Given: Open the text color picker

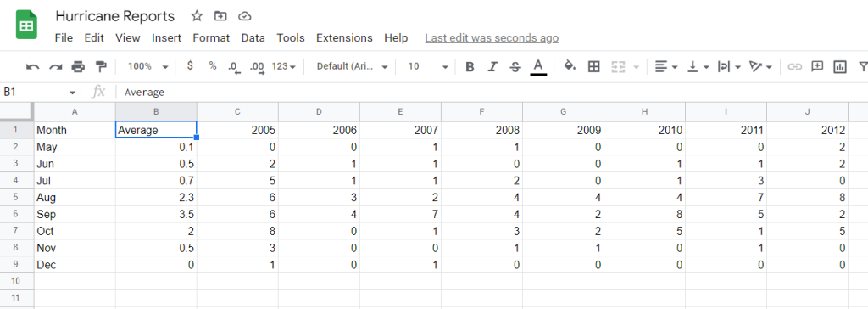Looking at the screenshot, I should tap(538, 66).
